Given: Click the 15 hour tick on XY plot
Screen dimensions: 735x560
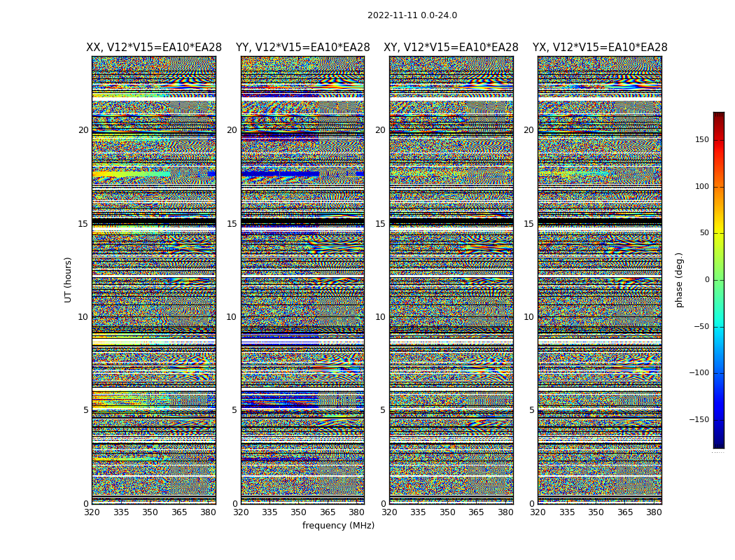Looking at the screenshot, I should (x=381, y=223).
